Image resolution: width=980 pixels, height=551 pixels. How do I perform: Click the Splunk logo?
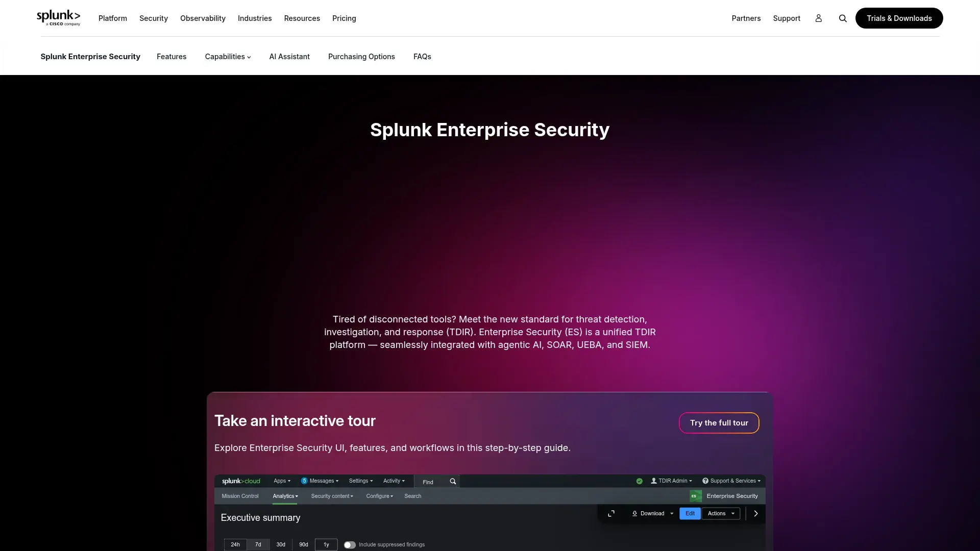(58, 18)
